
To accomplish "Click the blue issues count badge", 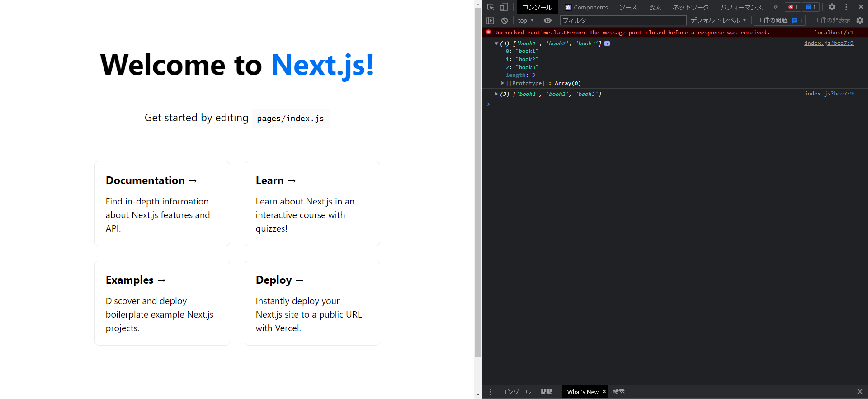I will 811,7.
